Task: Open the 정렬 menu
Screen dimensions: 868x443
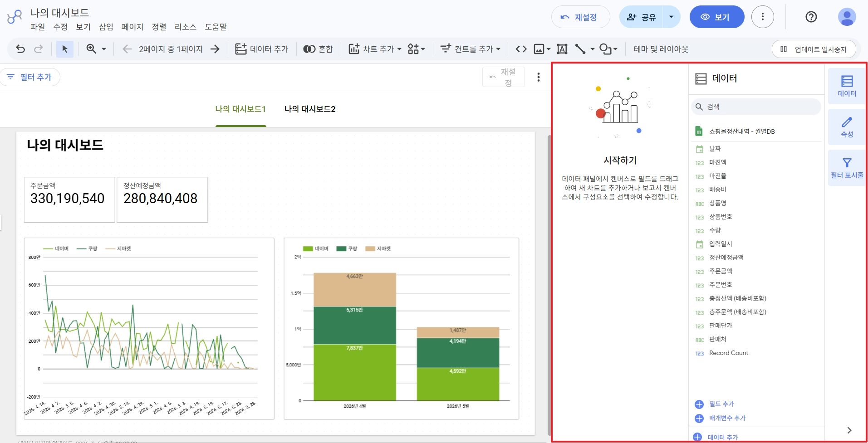Action: [159, 27]
